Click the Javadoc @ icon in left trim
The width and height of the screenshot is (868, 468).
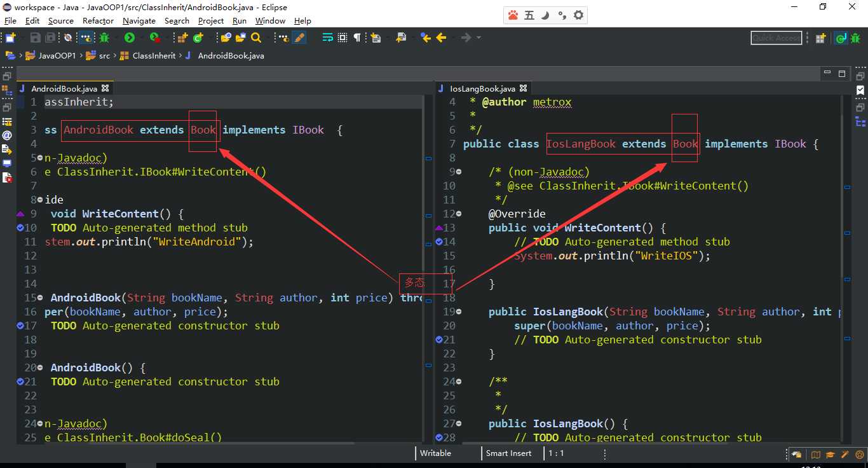click(7, 135)
